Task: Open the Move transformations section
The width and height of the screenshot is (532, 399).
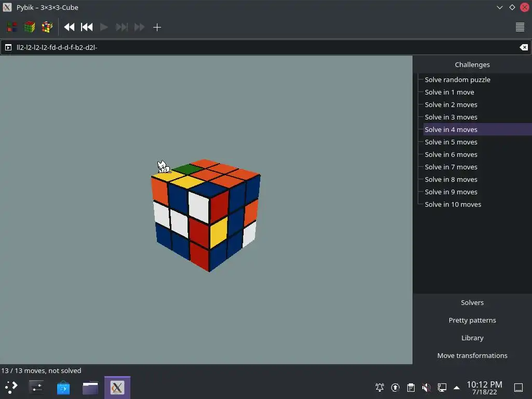Action: point(472,355)
